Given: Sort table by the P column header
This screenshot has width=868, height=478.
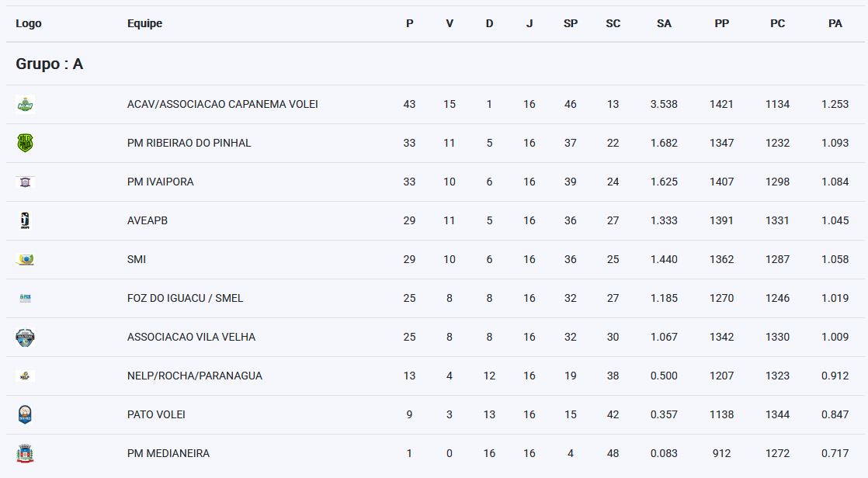Looking at the screenshot, I should click(410, 23).
